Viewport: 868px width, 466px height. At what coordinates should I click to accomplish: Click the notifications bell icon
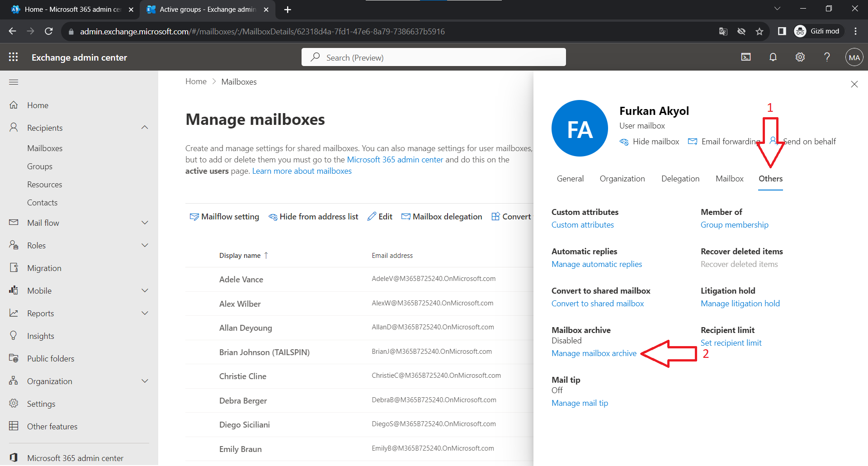click(773, 57)
